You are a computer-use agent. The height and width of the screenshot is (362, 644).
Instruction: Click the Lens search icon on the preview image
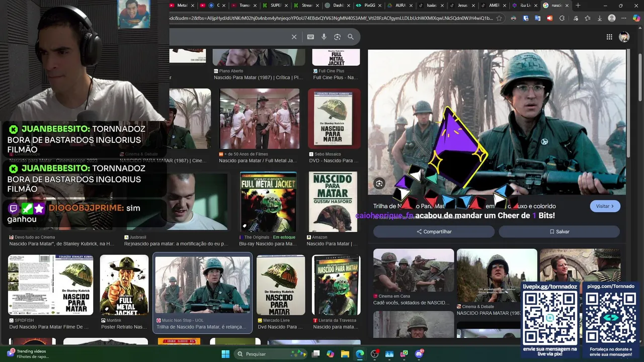point(379,184)
